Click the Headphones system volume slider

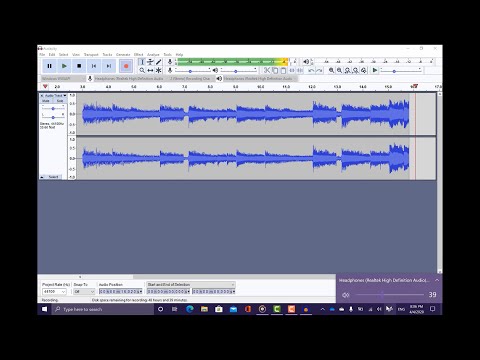point(389,295)
